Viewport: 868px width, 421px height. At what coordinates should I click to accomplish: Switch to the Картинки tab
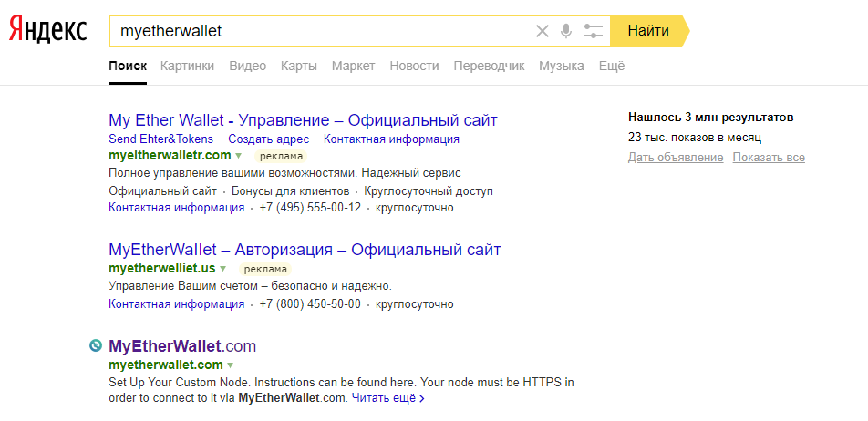tap(187, 66)
